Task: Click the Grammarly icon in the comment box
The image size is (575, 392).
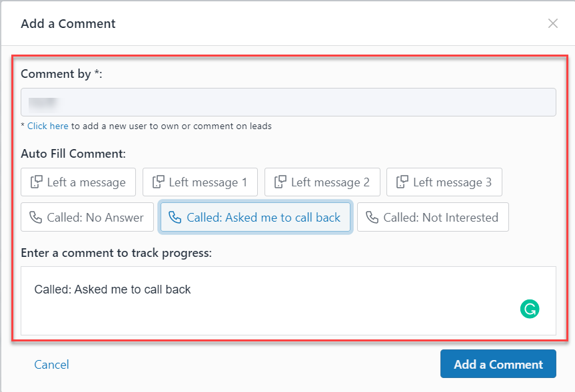Action: pyautogui.click(x=530, y=309)
